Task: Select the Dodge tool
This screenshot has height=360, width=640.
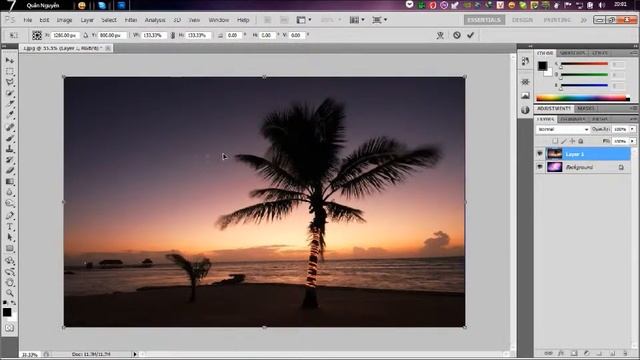Action: [10, 204]
